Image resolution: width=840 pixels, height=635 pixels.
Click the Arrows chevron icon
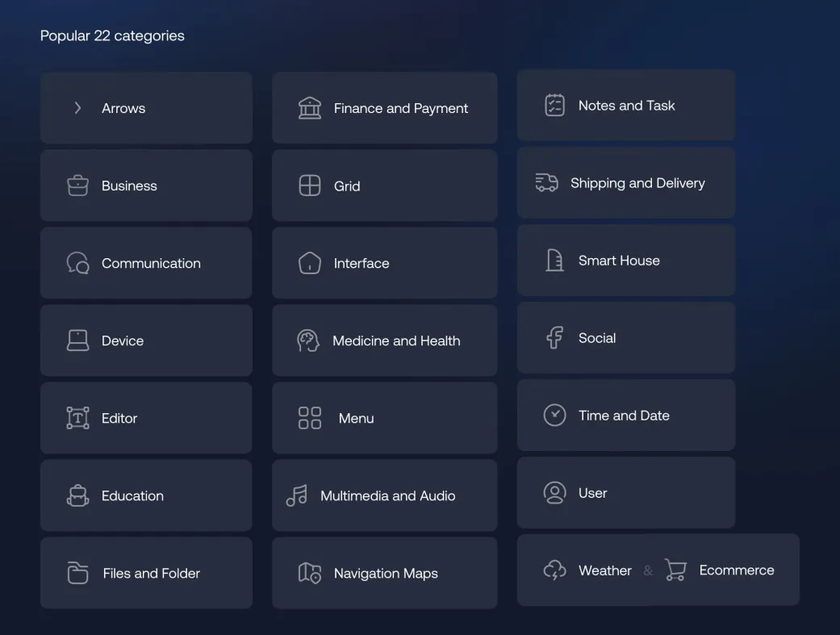(77, 108)
